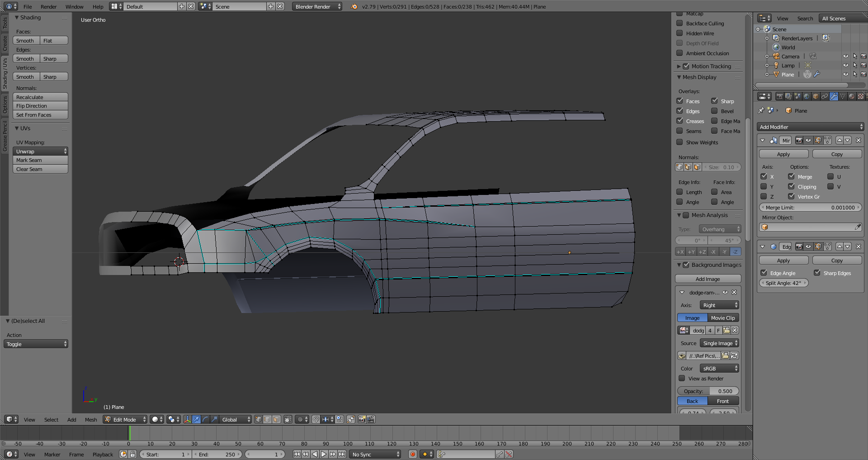
Task: Open the Add Modifier dropdown
Action: click(811, 127)
